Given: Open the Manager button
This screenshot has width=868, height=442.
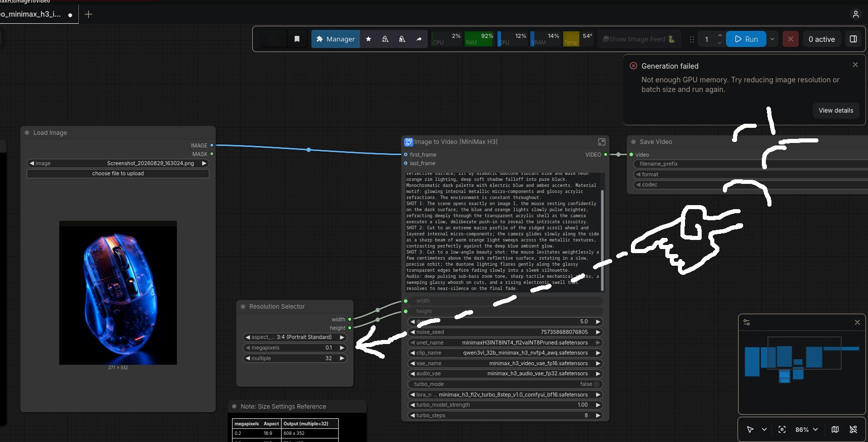Looking at the screenshot, I should 336,39.
